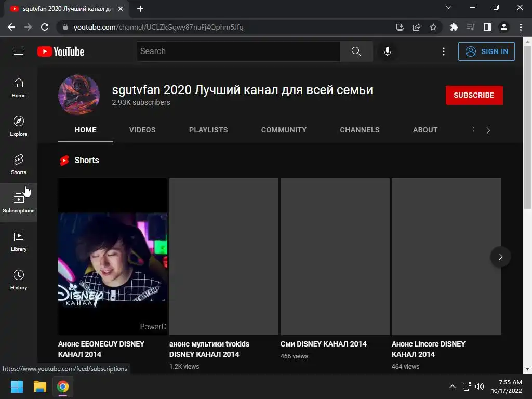532x399 pixels.
Task: Open 'Анонс Lincore DISNEY КАНАЛ 2014' title
Action: tap(429, 349)
